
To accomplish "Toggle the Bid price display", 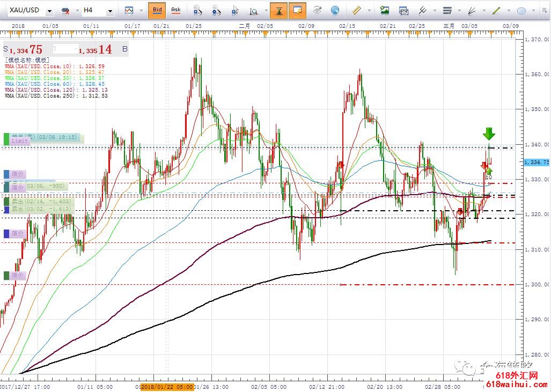I will [x=157, y=10].
